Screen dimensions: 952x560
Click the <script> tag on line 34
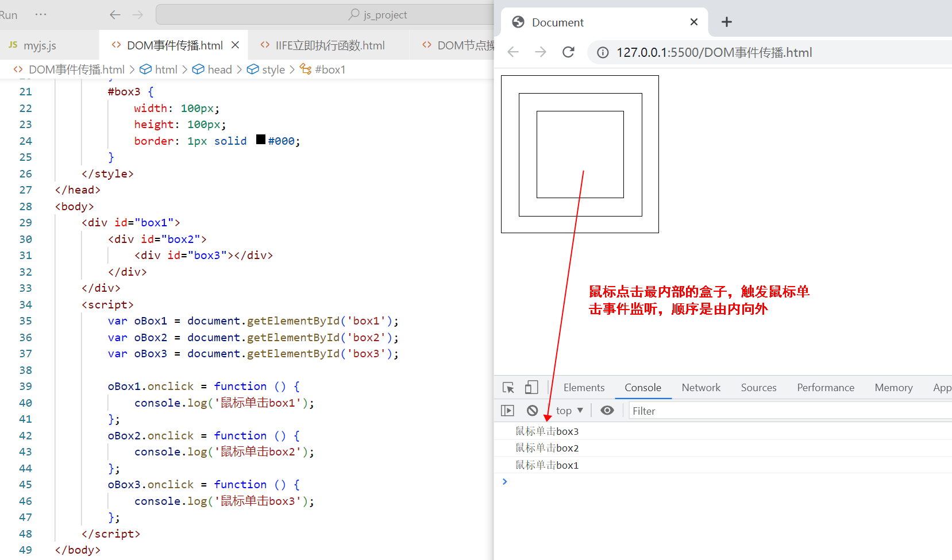[x=107, y=304]
